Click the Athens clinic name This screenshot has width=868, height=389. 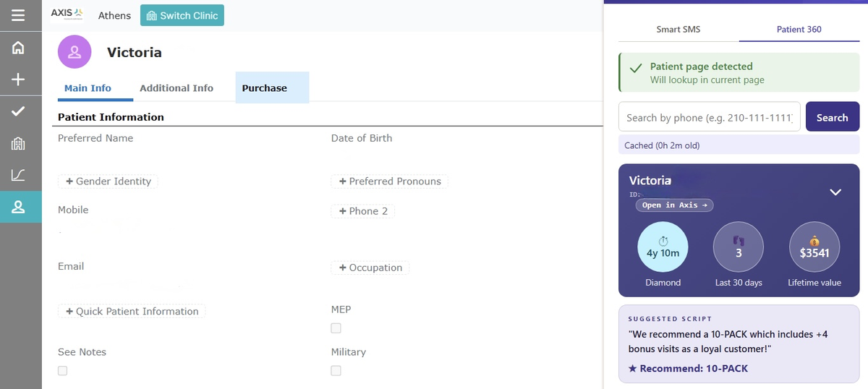(114, 15)
